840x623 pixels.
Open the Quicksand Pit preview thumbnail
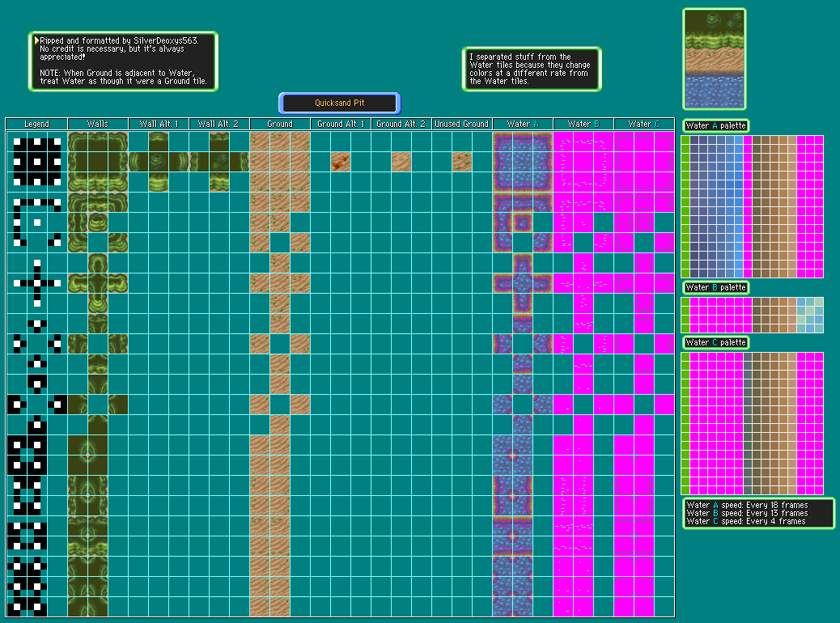click(715, 59)
